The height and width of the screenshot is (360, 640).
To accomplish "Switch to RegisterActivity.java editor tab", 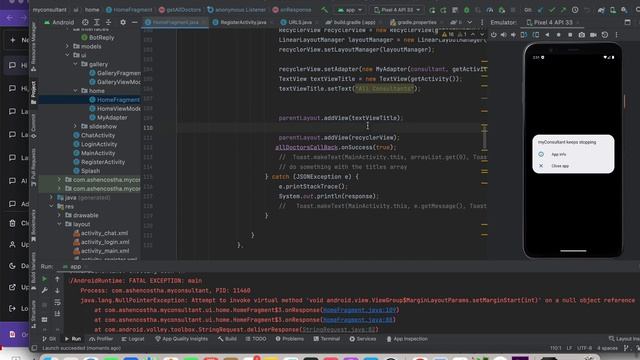I will pos(243,22).
